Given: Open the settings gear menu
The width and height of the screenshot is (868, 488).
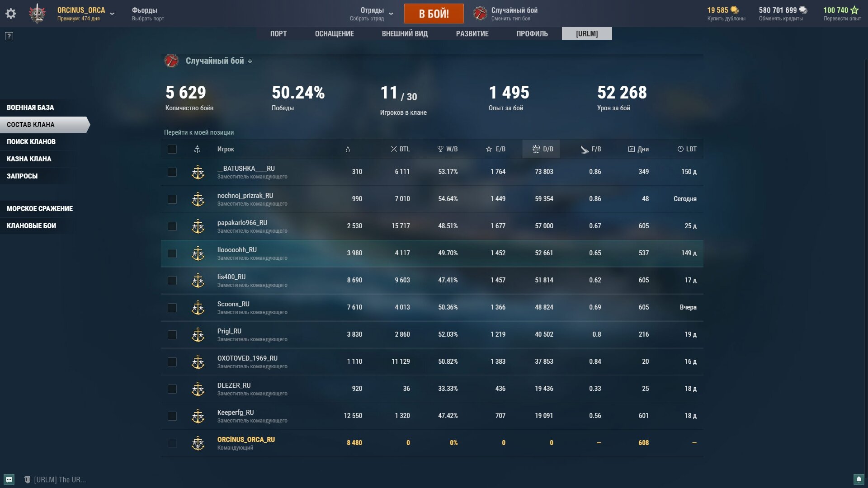Looking at the screenshot, I should [11, 14].
